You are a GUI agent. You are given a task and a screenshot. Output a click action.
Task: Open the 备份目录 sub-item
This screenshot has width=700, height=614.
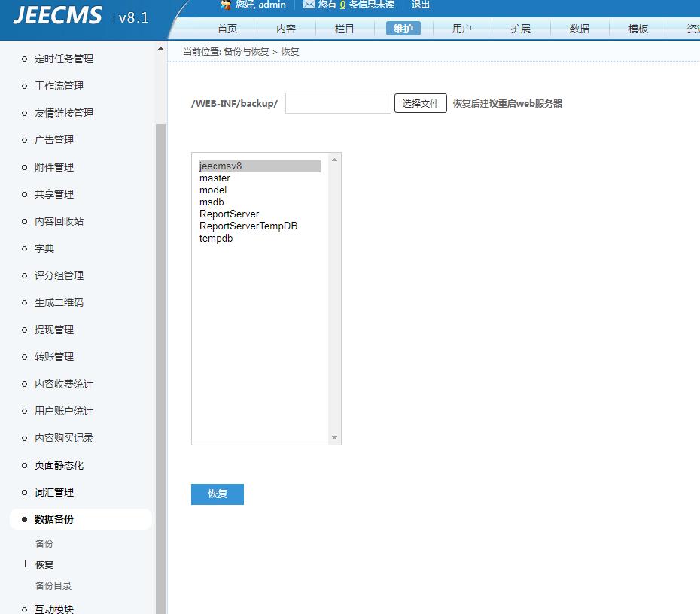pos(53,585)
